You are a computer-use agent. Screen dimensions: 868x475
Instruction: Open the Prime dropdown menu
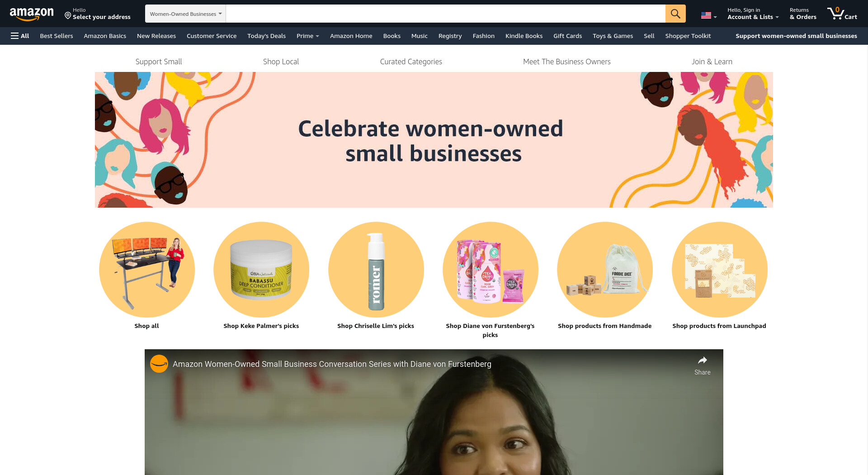[x=307, y=36]
